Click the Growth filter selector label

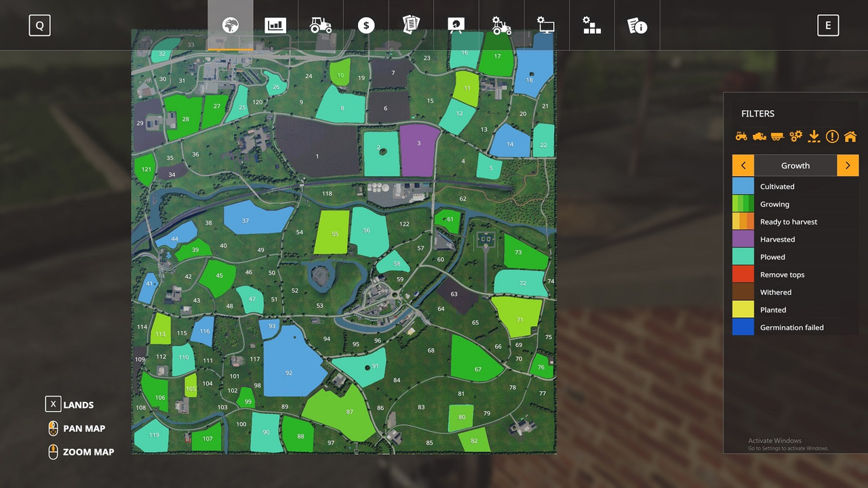795,165
